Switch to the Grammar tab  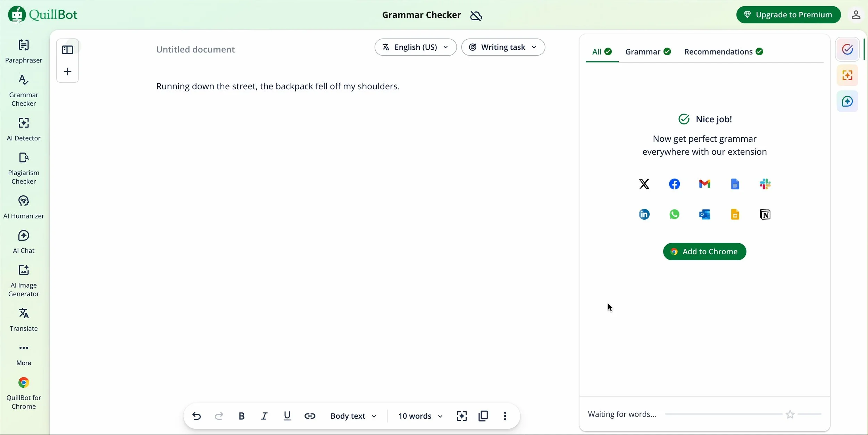click(x=648, y=52)
